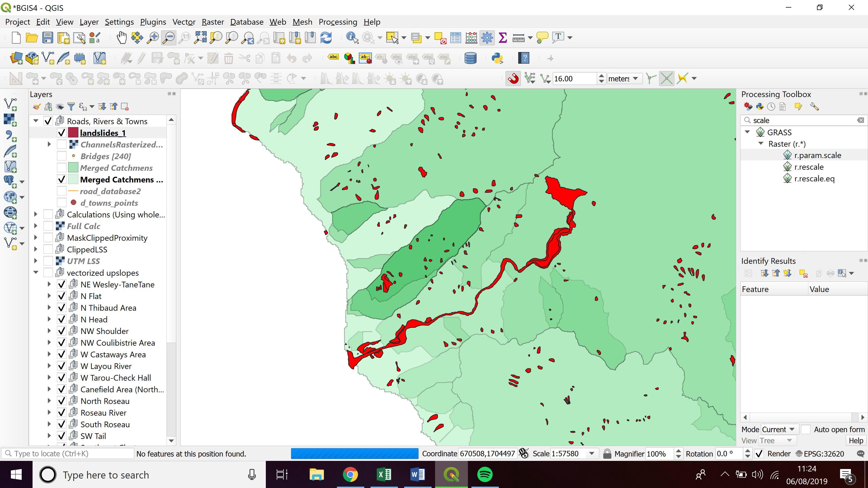
Task: Open the Vector menu
Action: click(x=184, y=22)
